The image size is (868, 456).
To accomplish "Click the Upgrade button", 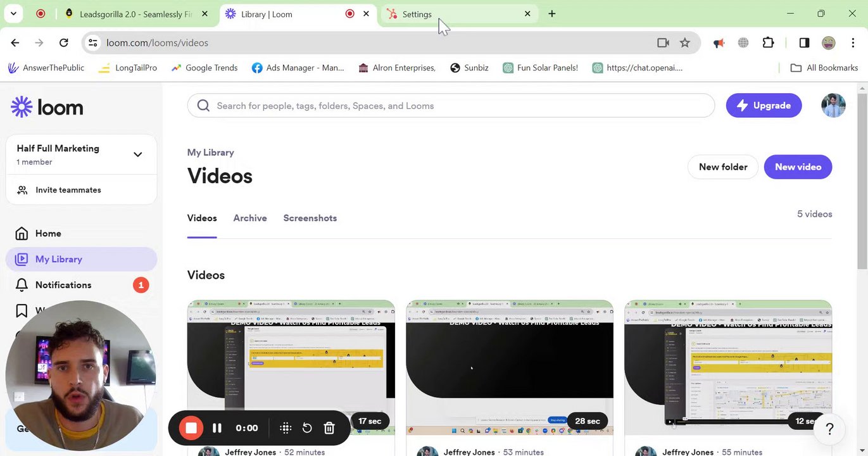I will [764, 106].
